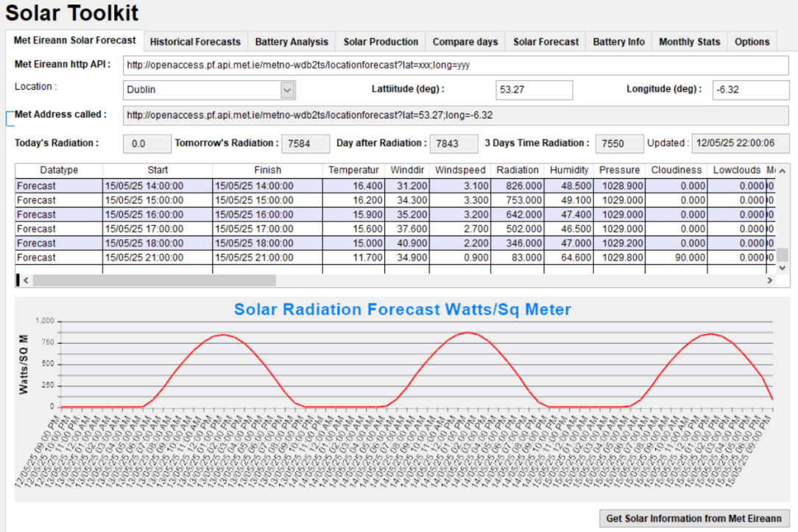Open the Battery Analysis tab
The height and width of the screenshot is (532, 798).
click(x=292, y=42)
